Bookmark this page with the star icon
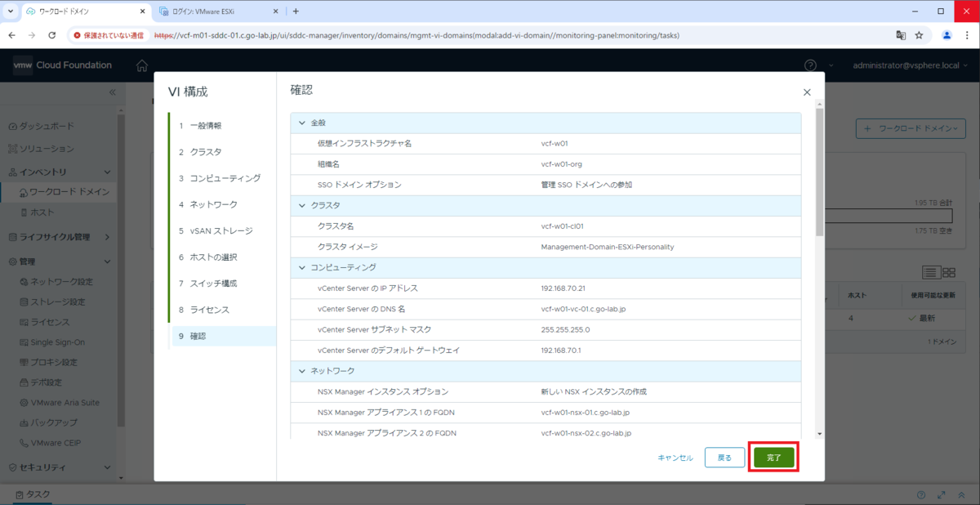The image size is (980, 505). (919, 35)
